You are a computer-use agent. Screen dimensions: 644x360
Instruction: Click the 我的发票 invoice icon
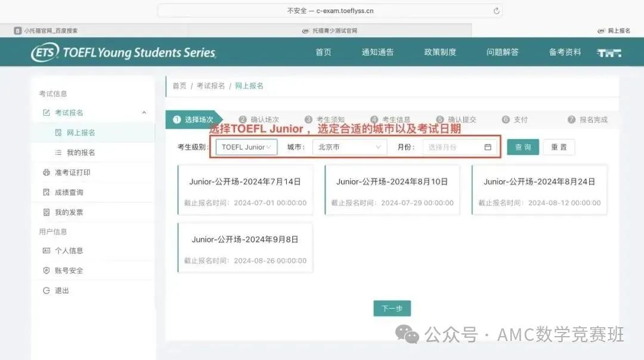[47, 213]
